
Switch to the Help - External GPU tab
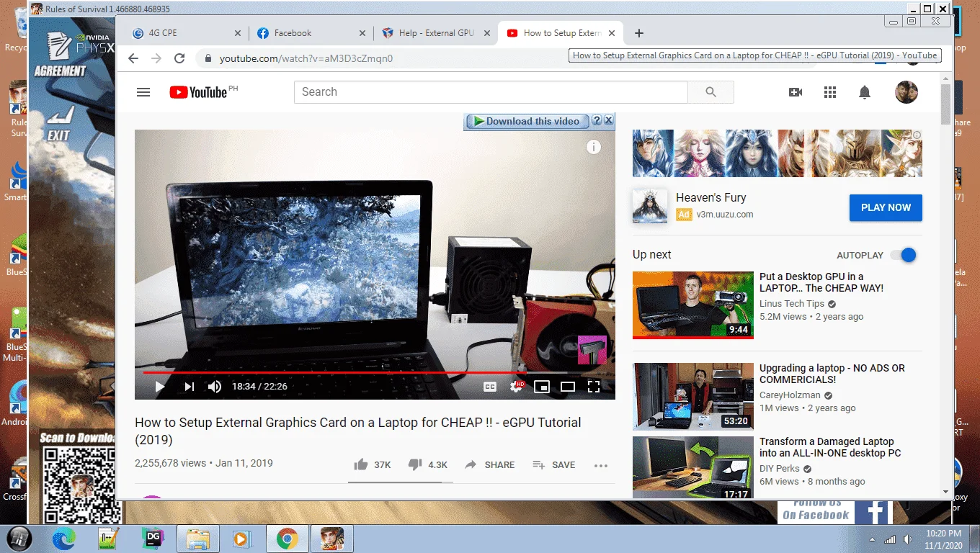(436, 33)
